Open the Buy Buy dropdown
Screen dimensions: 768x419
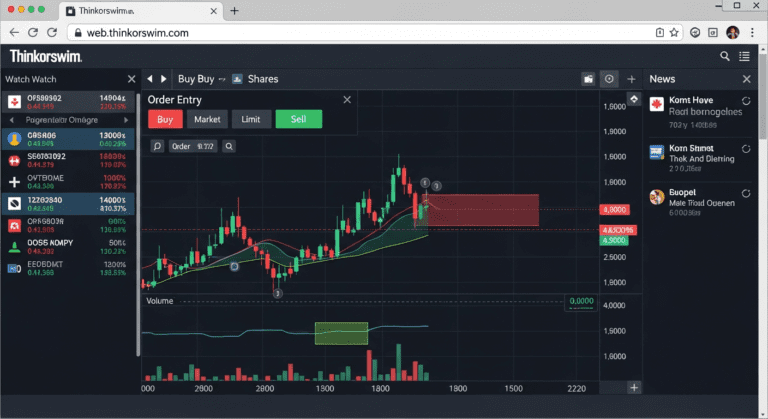click(x=201, y=79)
